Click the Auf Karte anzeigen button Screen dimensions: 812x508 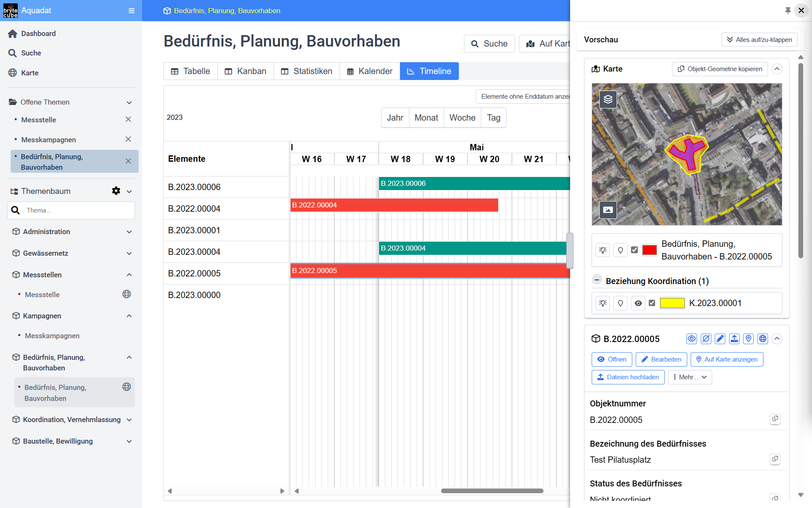pyautogui.click(x=727, y=359)
